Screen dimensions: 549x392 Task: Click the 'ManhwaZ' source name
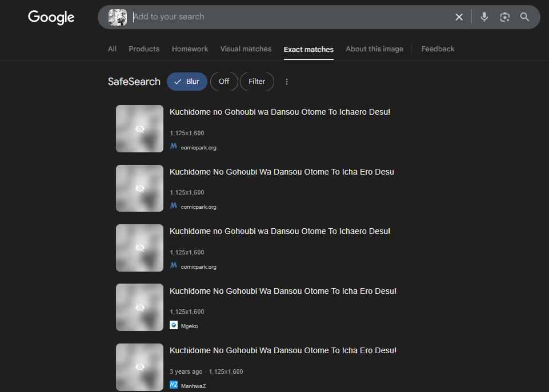click(193, 386)
